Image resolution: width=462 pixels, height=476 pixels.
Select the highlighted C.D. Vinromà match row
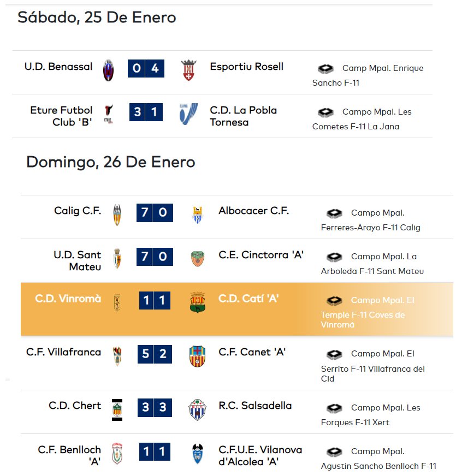[237, 309]
